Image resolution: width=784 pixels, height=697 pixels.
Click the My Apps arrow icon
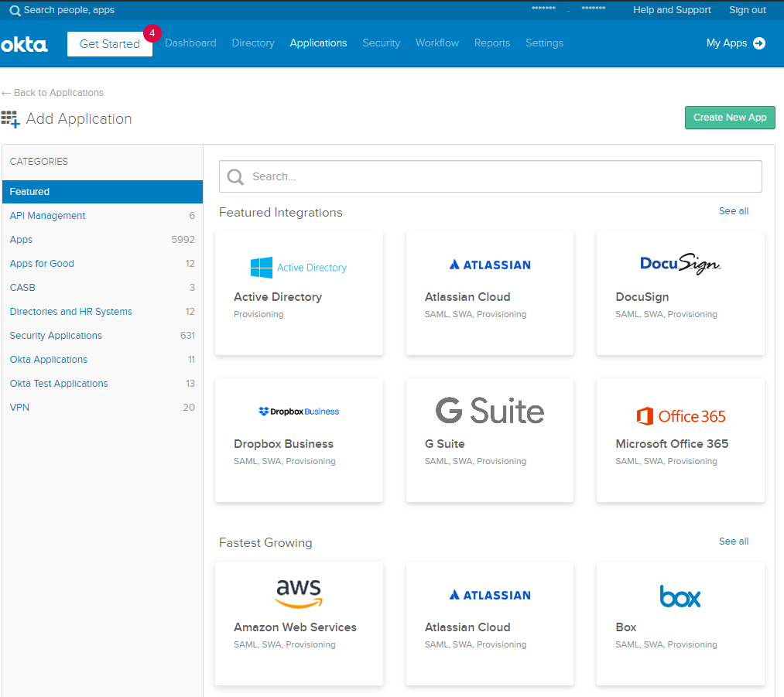(x=759, y=43)
